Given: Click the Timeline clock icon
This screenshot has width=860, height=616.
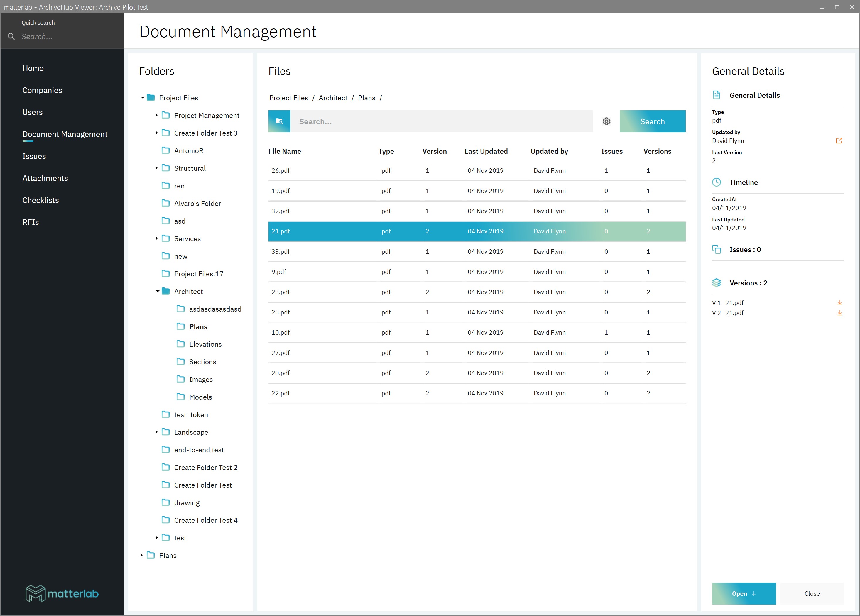Looking at the screenshot, I should 716,182.
